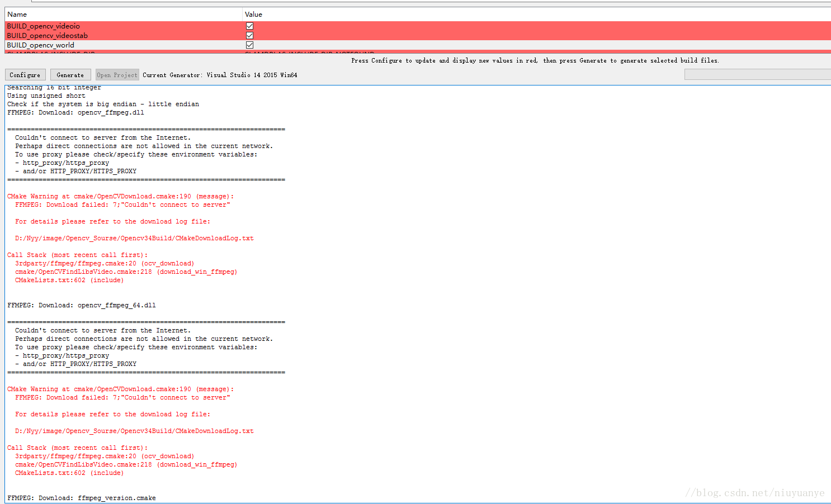This screenshot has height=504, width=831.
Task: Select the BUILD_opencv_world variable name
Action: 40,45
